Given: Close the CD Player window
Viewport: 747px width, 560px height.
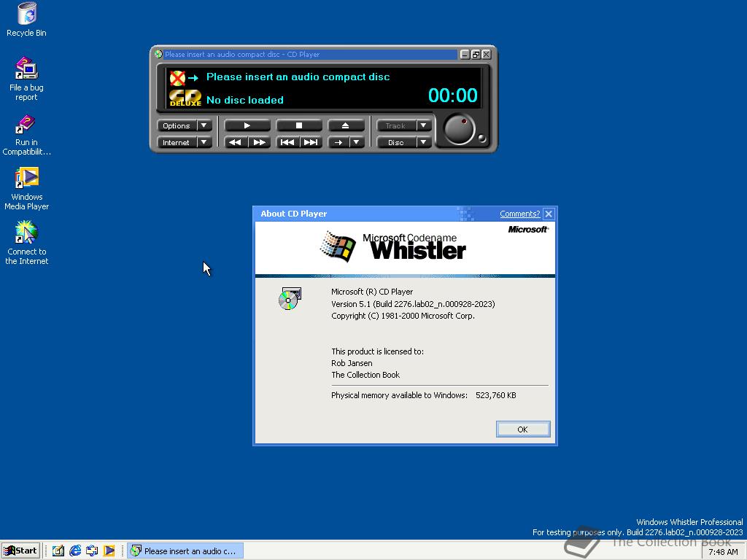Looking at the screenshot, I should click(x=486, y=54).
